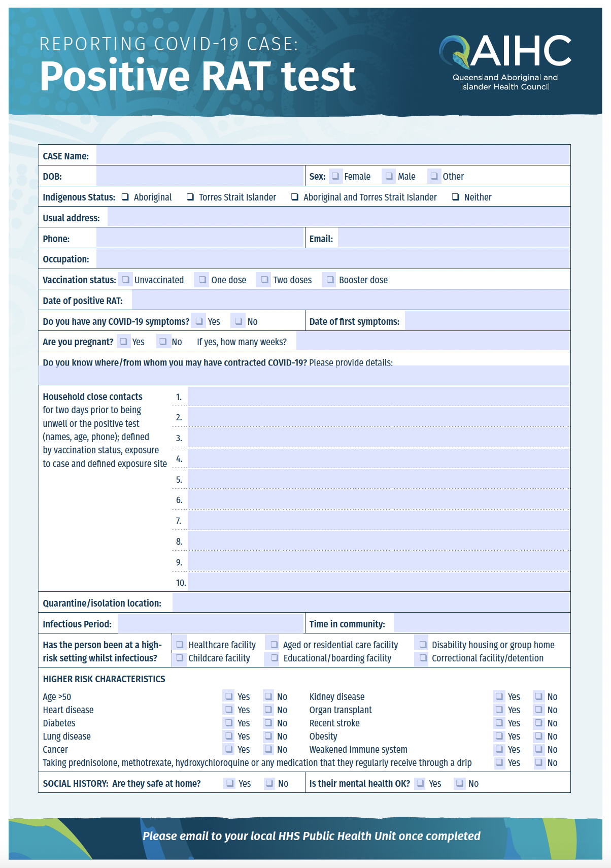The width and height of the screenshot is (611, 868).
Task: Select Unvaccinated vaccination status
Action: tap(125, 280)
